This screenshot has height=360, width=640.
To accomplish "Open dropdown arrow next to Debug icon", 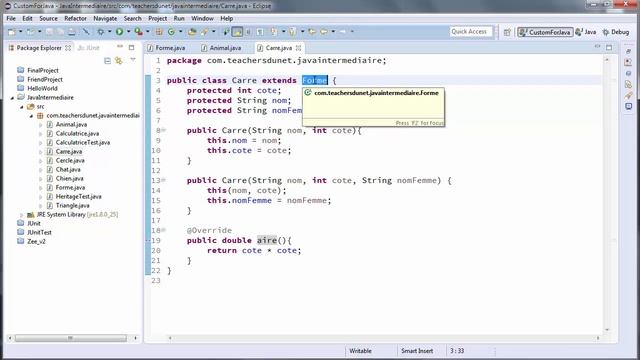I will coord(109,31).
